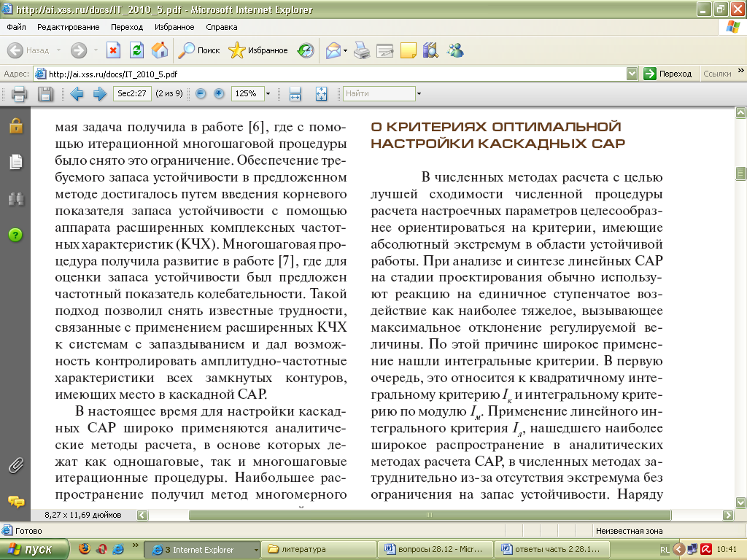Go to previous PDF page arrow
Image resolution: width=747 pixels, height=560 pixels.
(x=77, y=94)
